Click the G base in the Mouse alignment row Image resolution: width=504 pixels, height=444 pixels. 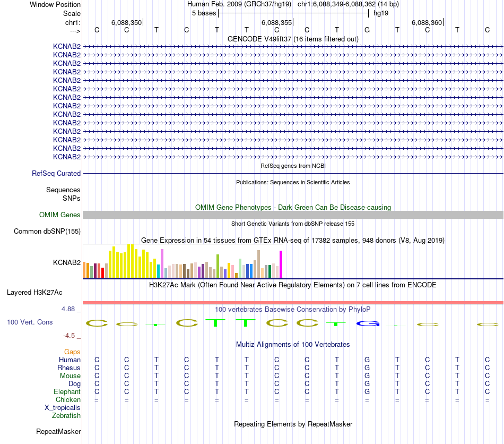click(x=367, y=376)
